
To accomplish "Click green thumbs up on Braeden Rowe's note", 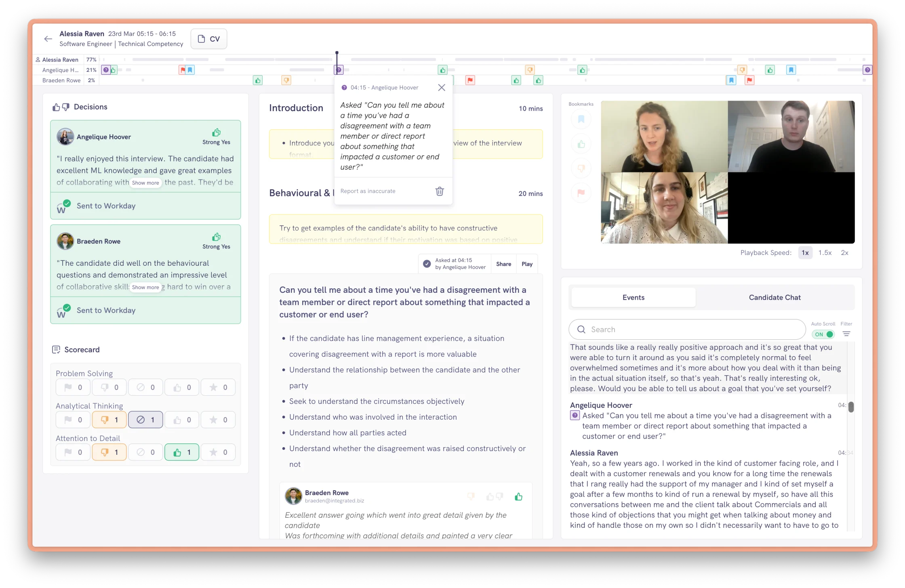I will point(518,497).
